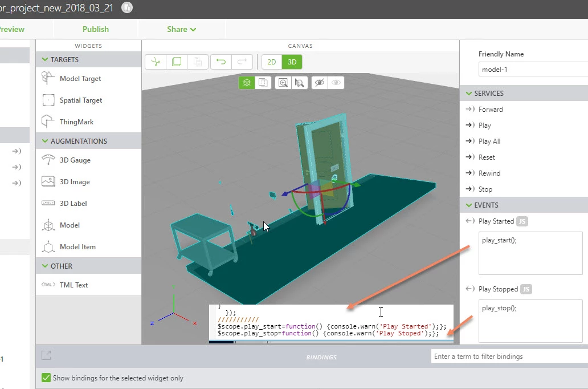Image resolution: width=588 pixels, height=389 pixels.
Task: Click the Preview menu item
Action: point(11,29)
